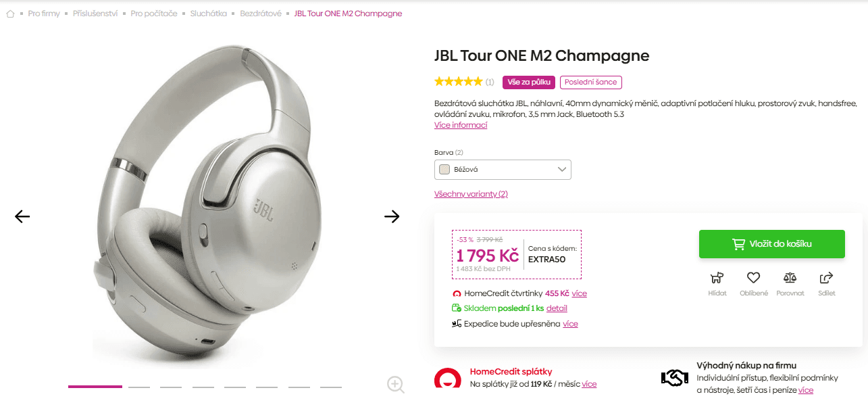Go to the Sluchátka breadcrumb category
Viewport: 868px width, 407px height.
click(x=208, y=13)
